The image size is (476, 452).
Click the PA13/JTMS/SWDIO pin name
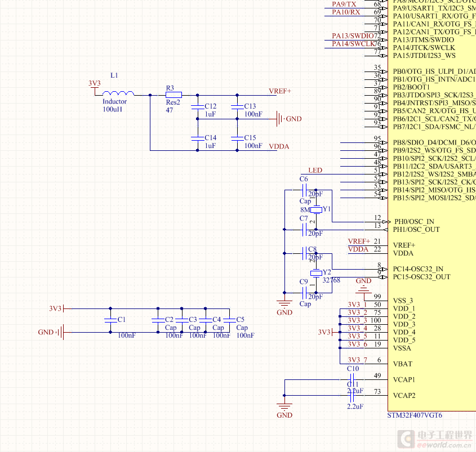click(424, 40)
